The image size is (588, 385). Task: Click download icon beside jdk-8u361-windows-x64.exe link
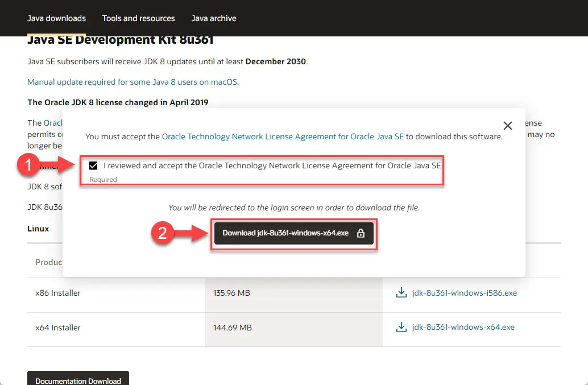tap(401, 327)
